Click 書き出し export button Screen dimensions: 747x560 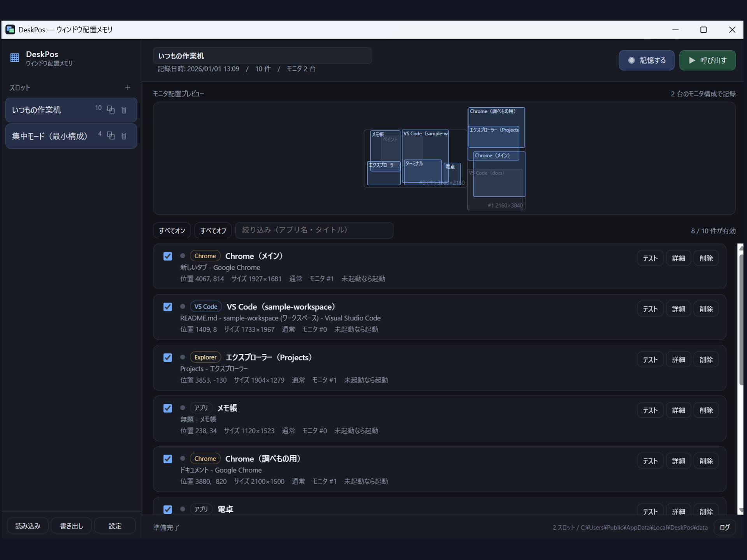(72, 526)
